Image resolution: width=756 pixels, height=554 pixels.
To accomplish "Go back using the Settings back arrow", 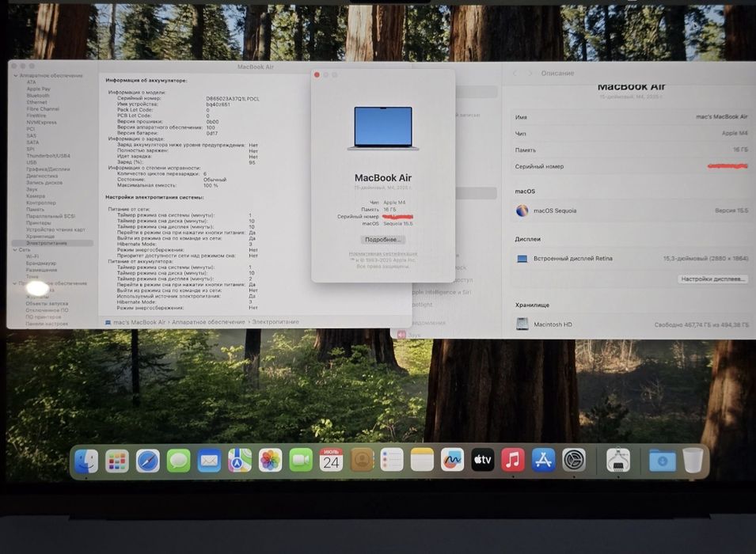I will click(515, 74).
